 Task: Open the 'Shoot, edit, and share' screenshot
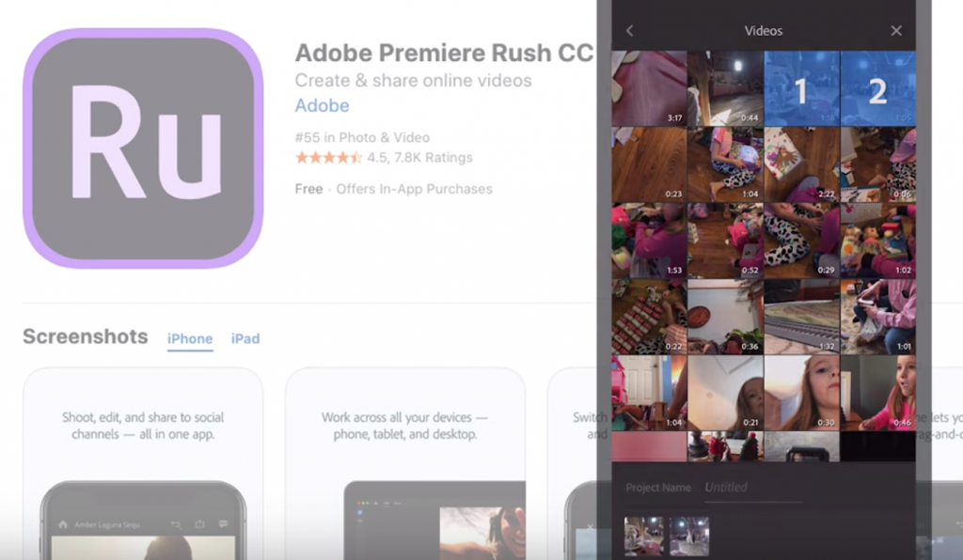tap(143, 464)
